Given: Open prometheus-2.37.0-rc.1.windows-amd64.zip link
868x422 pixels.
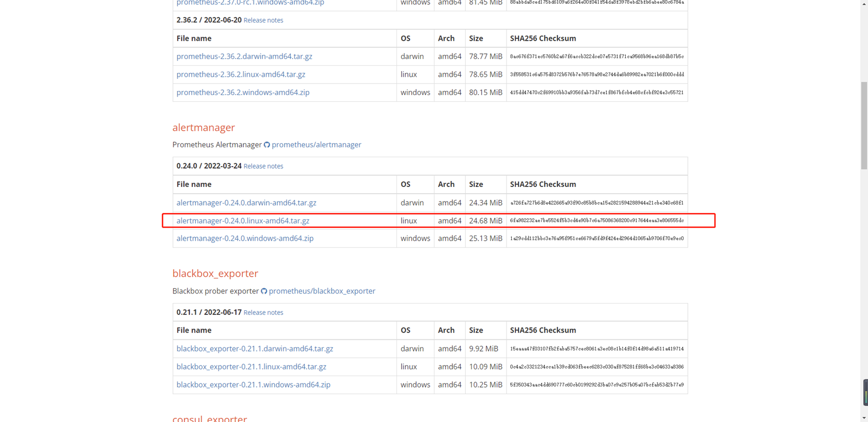Looking at the screenshot, I should [x=250, y=3].
